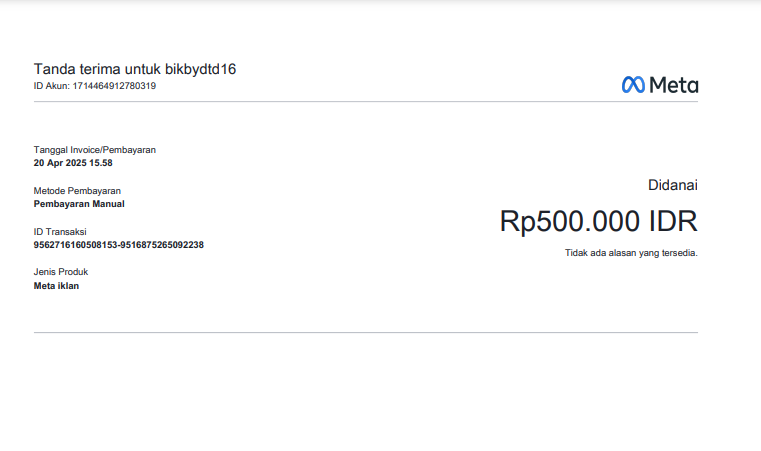761x451 pixels.
Task: Select the account name bikbydtd16
Action: (x=201, y=69)
